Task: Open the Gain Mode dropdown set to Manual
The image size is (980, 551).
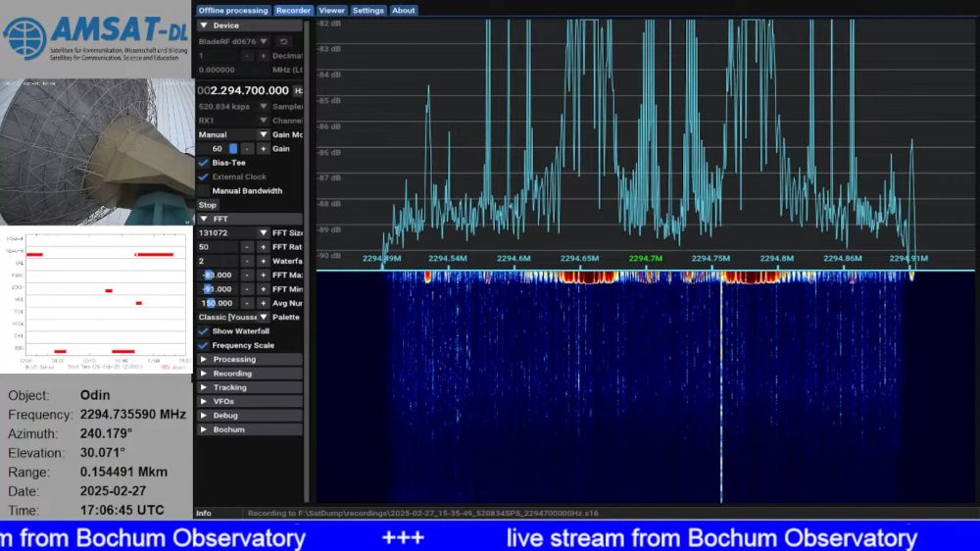Action: tap(263, 134)
